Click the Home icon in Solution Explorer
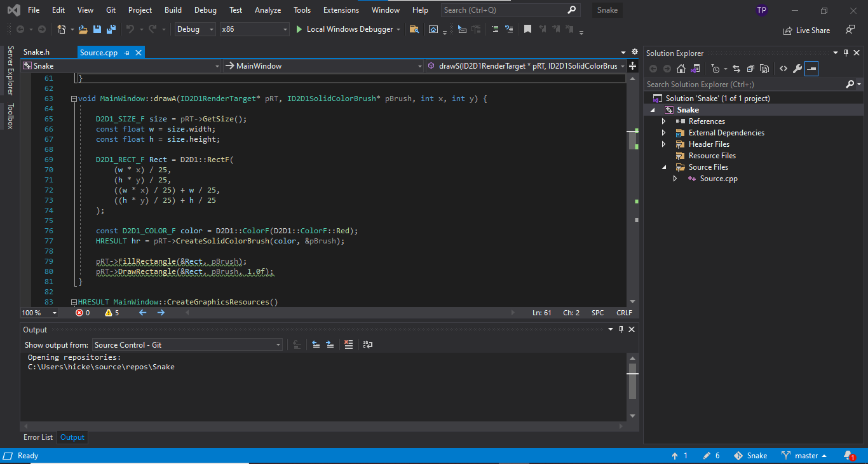 pyautogui.click(x=681, y=69)
